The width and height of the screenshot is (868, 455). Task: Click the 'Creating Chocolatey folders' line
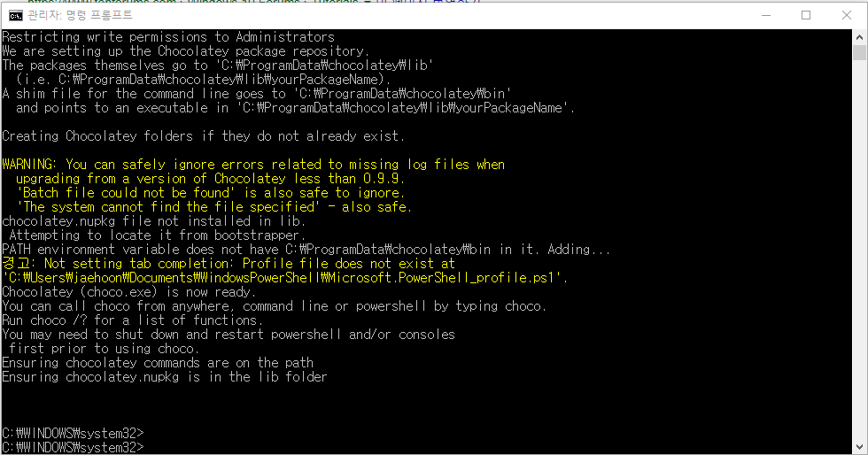[x=204, y=136]
